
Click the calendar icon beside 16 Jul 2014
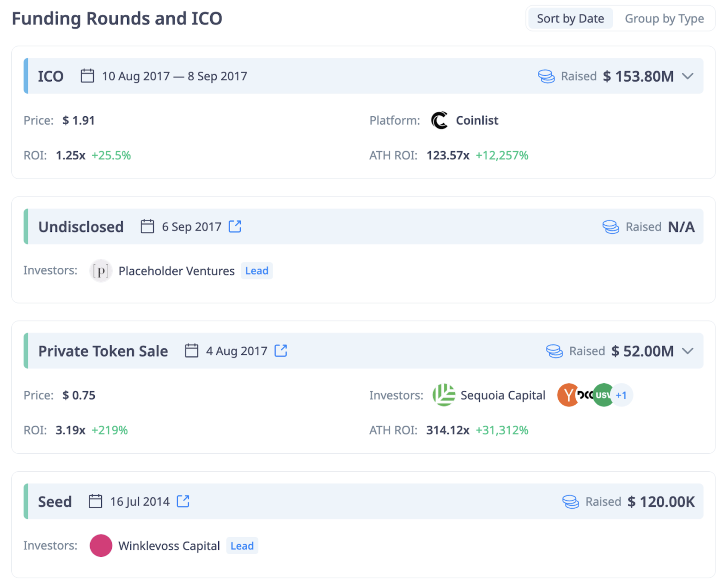(95, 501)
